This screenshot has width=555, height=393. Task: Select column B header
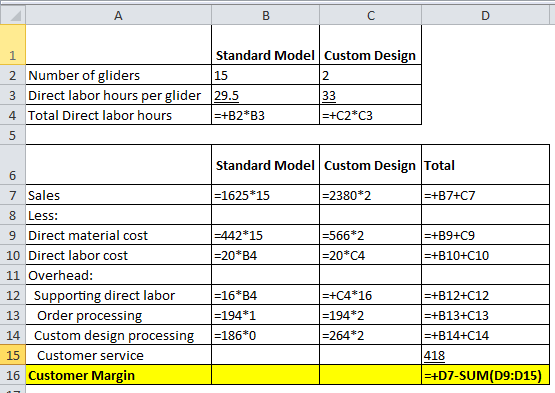click(265, 16)
